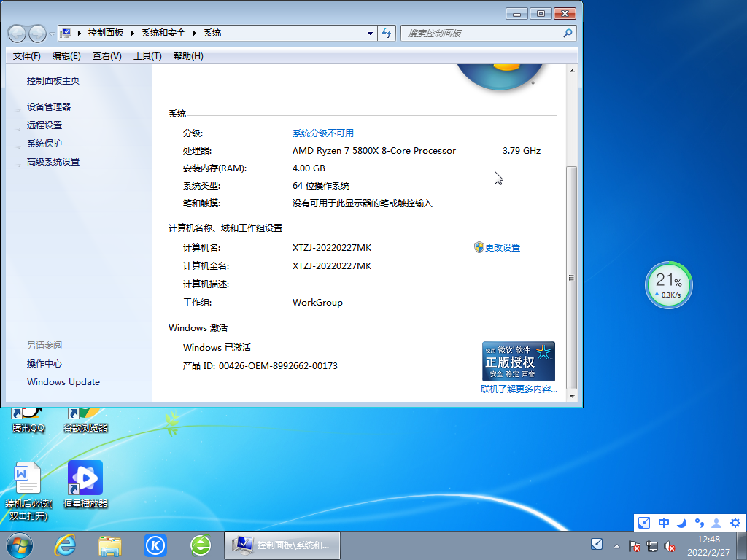The image size is (747, 560).
Task: Launch Internet Explorer from the taskbar
Action: click(65, 545)
